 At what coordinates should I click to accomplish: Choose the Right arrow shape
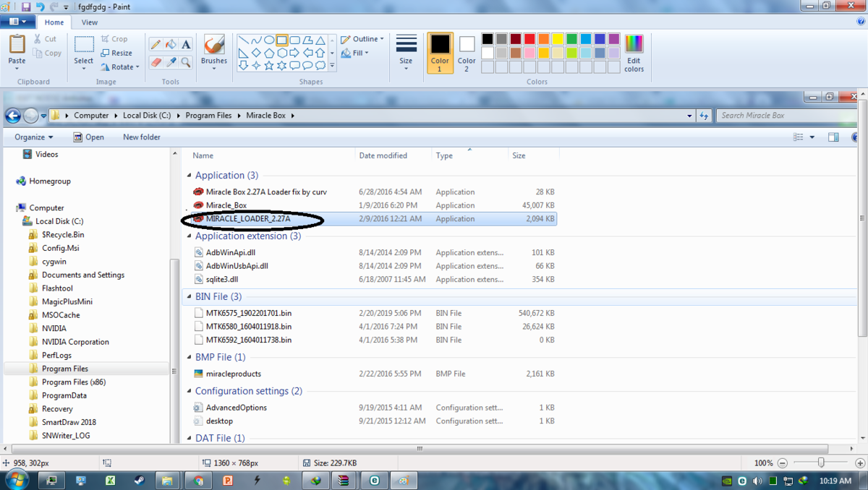[x=294, y=53]
